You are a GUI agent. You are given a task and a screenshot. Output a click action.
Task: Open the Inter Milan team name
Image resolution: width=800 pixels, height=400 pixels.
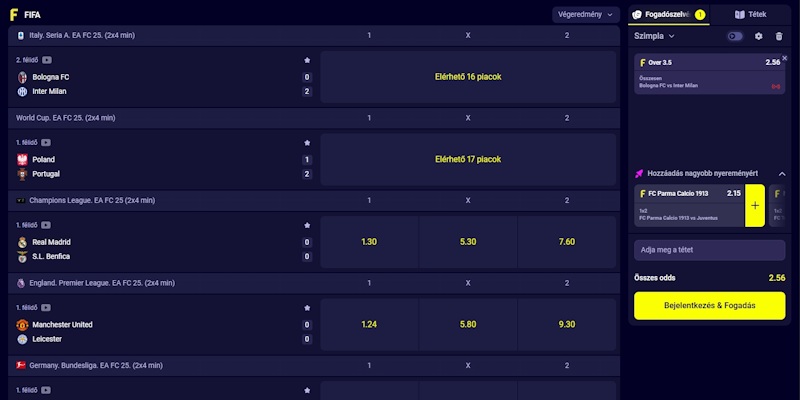49,92
